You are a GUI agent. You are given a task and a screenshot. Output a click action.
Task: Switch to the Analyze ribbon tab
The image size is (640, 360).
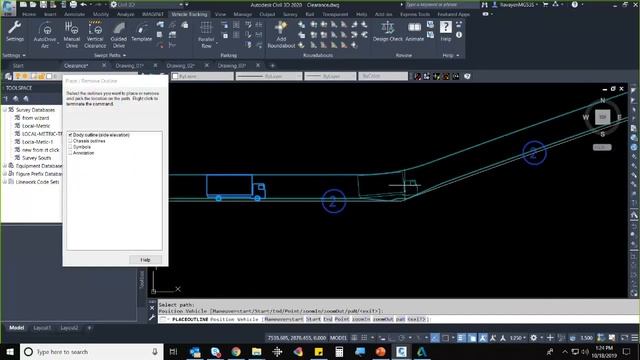click(x=125, y=14)
